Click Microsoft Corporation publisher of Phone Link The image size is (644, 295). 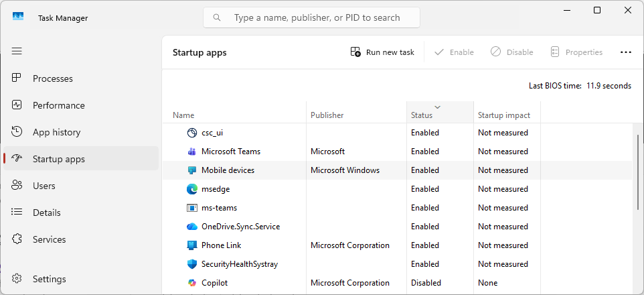pyautogui.click(x=350, y=245)
